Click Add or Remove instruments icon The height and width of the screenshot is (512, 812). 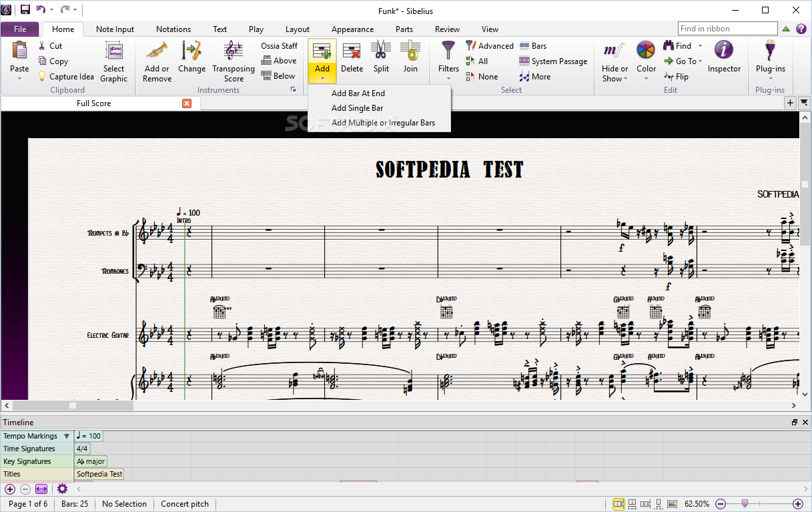[x=157, y=52]
